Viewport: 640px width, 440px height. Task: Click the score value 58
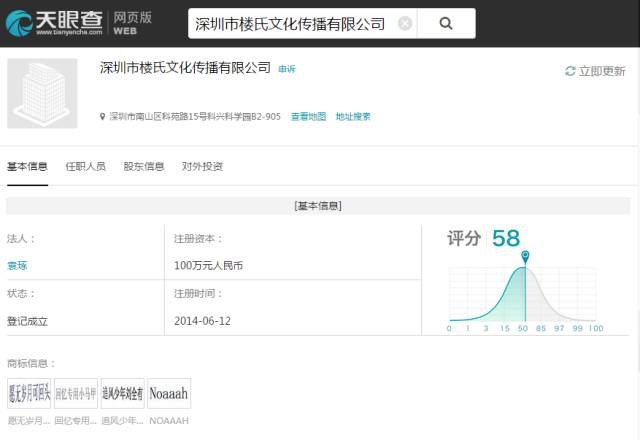[x=506, y=238]
